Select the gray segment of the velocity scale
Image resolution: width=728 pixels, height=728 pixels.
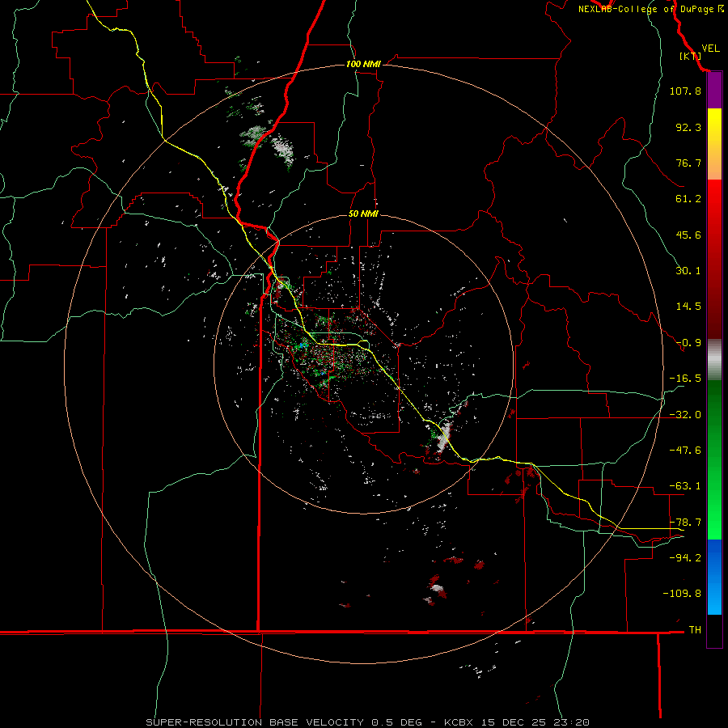(714, 360)
